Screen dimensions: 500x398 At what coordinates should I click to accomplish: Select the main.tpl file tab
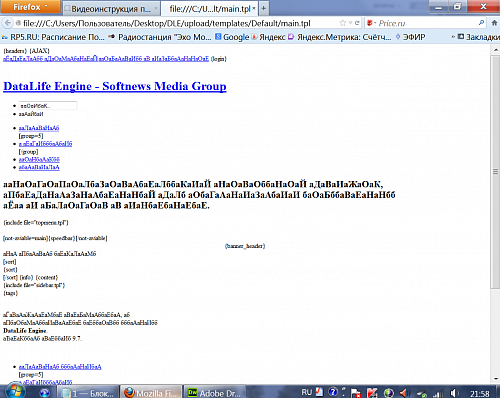[210, 9]
